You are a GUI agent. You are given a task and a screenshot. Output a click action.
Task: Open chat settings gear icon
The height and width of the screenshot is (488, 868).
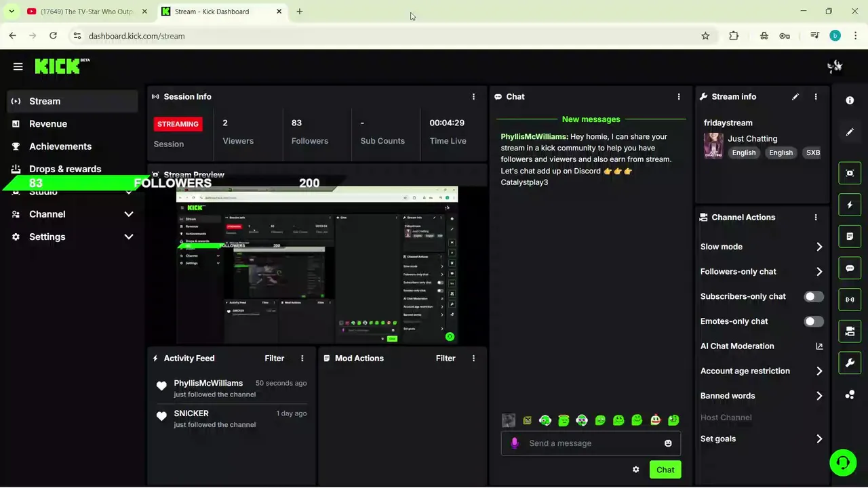(x=635, y=470)
